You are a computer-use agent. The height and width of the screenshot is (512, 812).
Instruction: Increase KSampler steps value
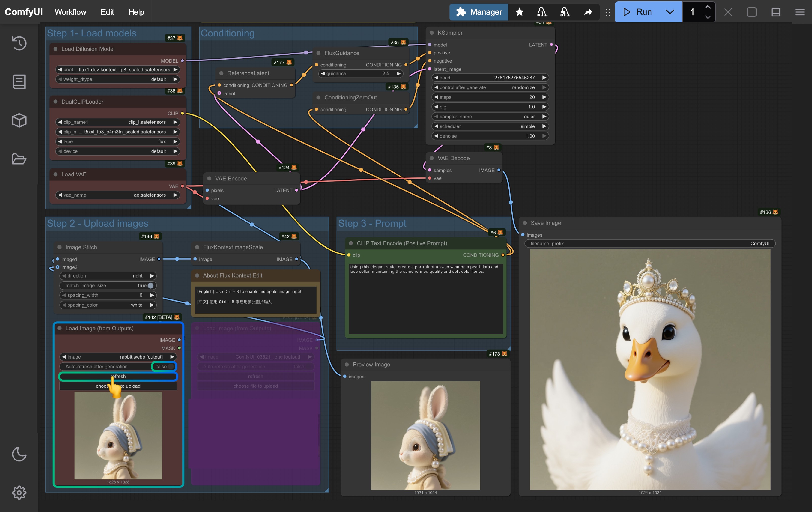[544, 97]
